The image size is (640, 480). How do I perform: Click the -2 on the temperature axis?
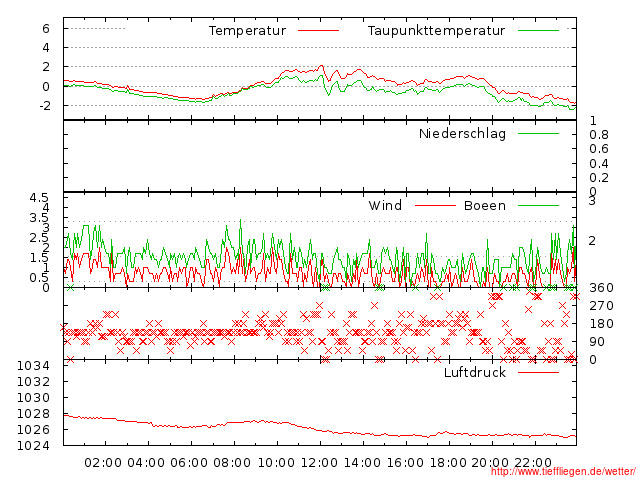pos(44,105)
